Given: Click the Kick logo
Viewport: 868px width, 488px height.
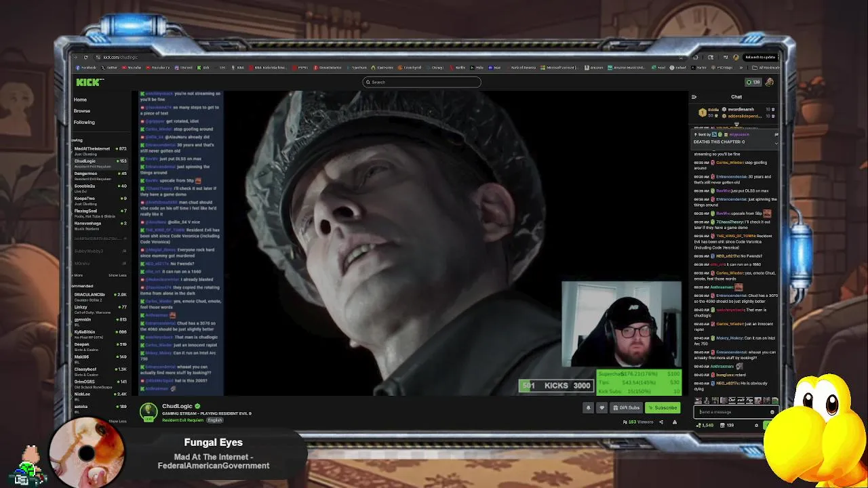Looking at the screenshot, I should (x=88, y=82).
